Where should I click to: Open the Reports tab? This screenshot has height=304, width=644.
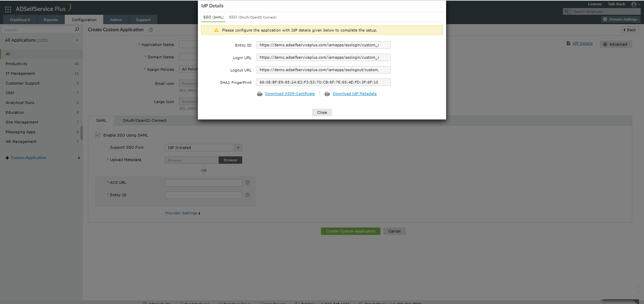[51, 20]
